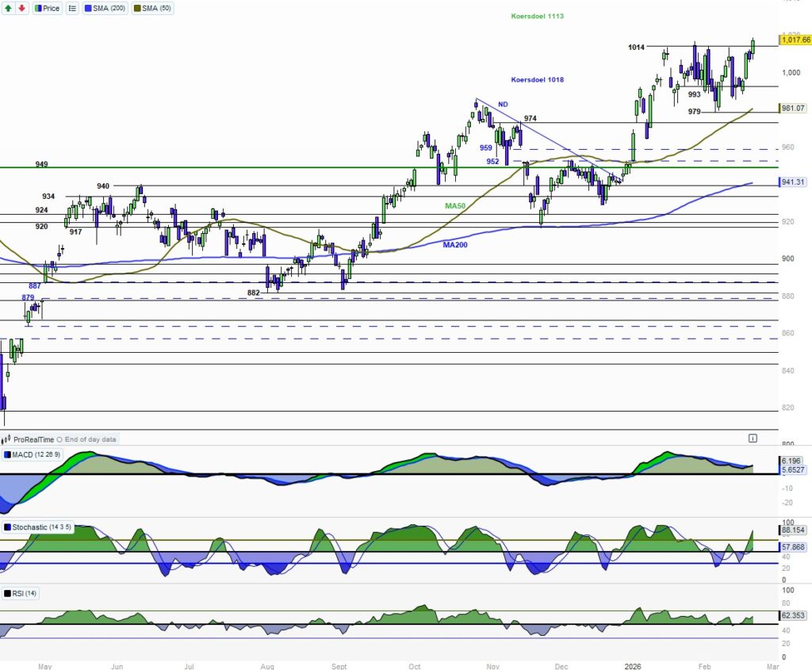Click the blue SMA (200) color swatch
Image resolution: width=812 pixels, height=670 pixels.
point(87,8)
